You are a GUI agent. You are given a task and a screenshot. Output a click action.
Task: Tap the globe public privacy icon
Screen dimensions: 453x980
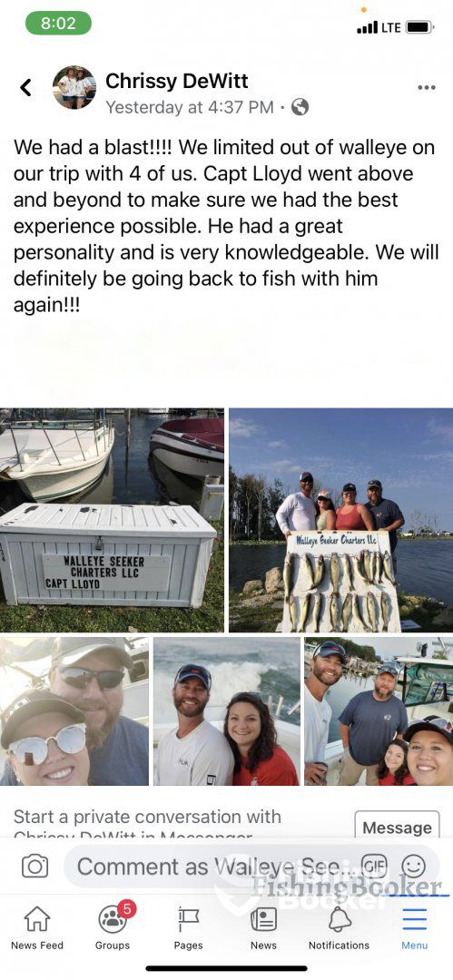[x=300, y=107]
